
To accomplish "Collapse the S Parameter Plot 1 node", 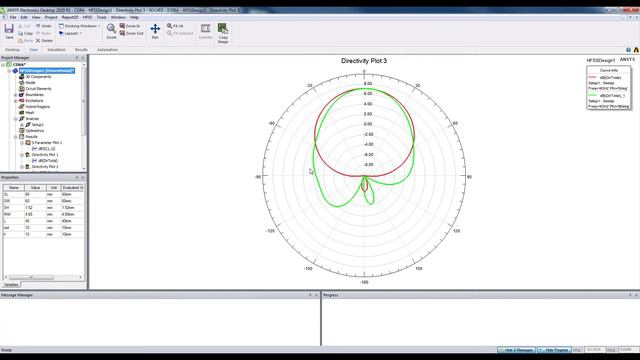I will point(22,143).
